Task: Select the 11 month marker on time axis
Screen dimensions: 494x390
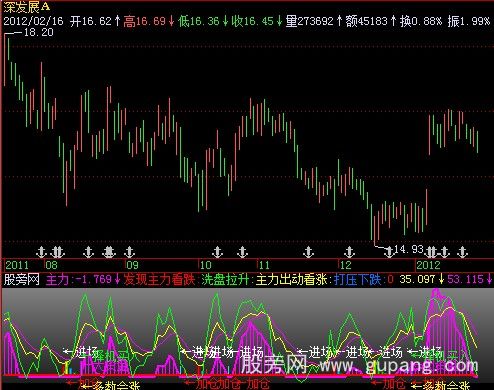Action: point(264,265)
